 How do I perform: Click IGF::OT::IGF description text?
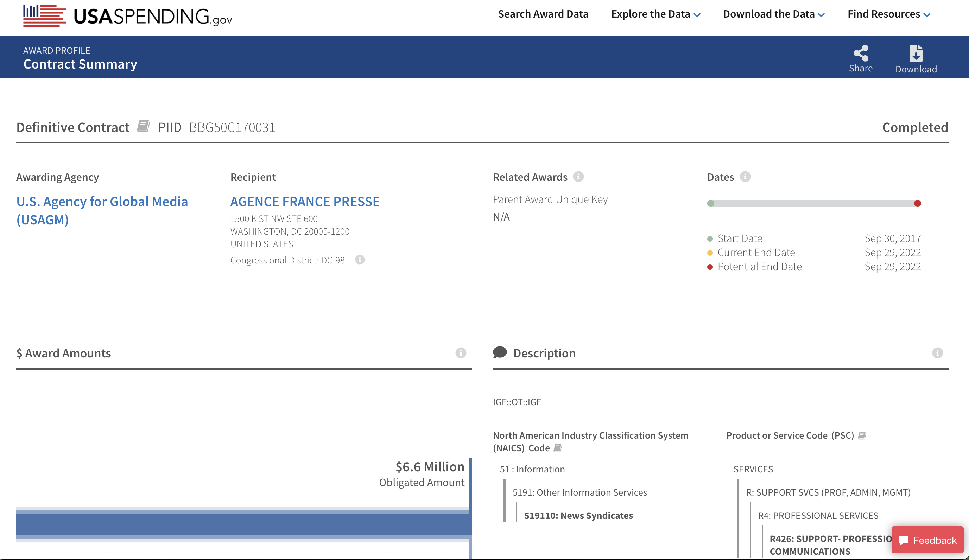point(517,402)
